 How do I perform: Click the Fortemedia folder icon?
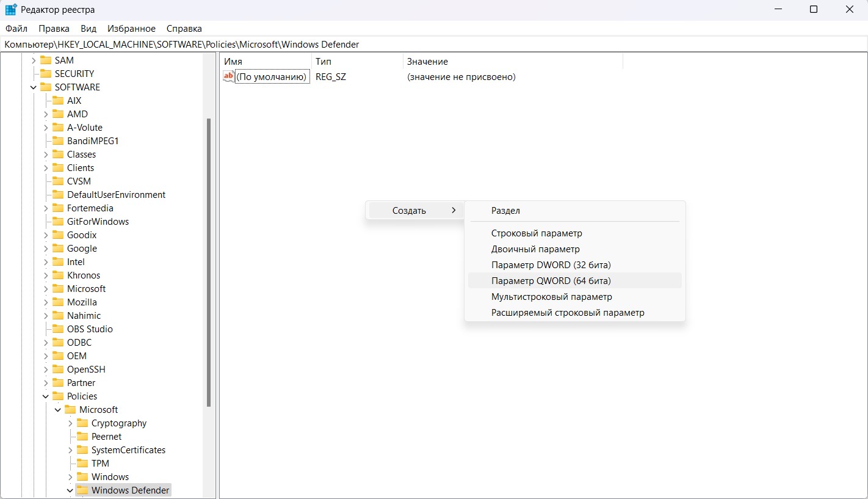[x=58, y=208]
